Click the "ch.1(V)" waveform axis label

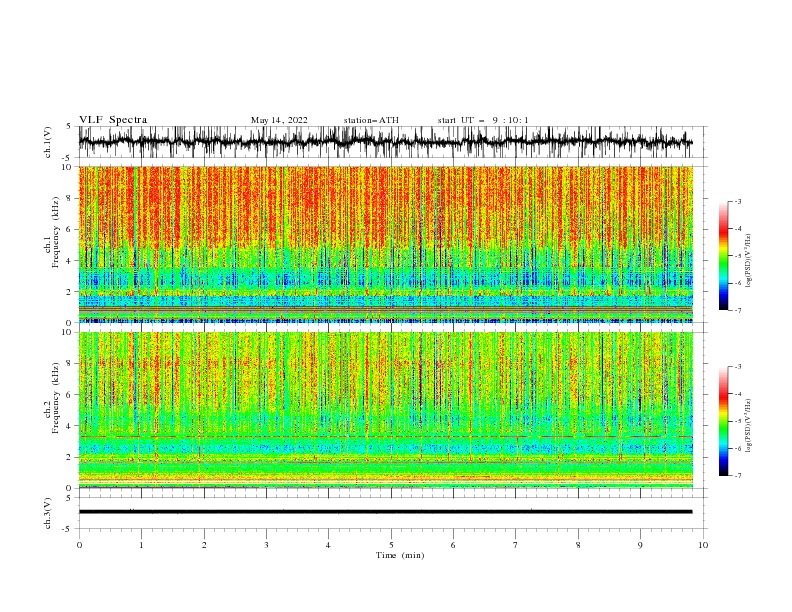(48, 142)
